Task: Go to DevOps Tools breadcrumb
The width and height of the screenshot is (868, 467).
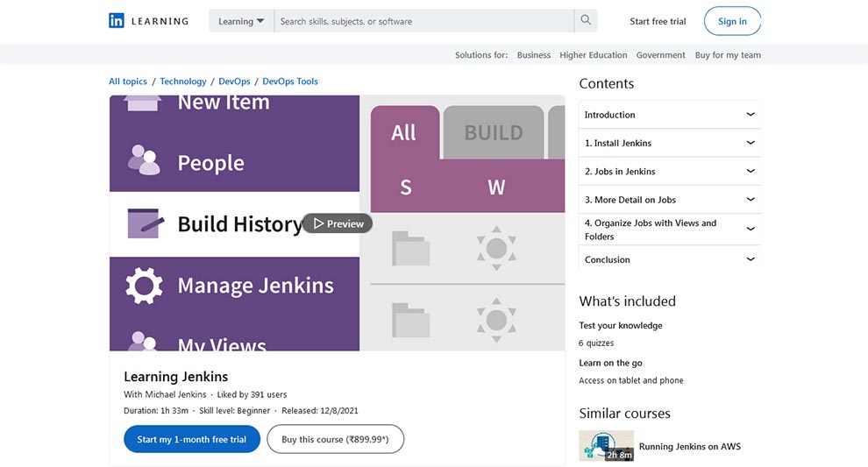Action: [290, 81]
